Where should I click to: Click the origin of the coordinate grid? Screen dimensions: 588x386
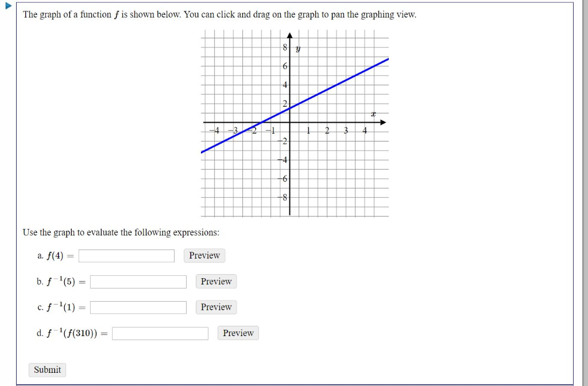(290, 122)
